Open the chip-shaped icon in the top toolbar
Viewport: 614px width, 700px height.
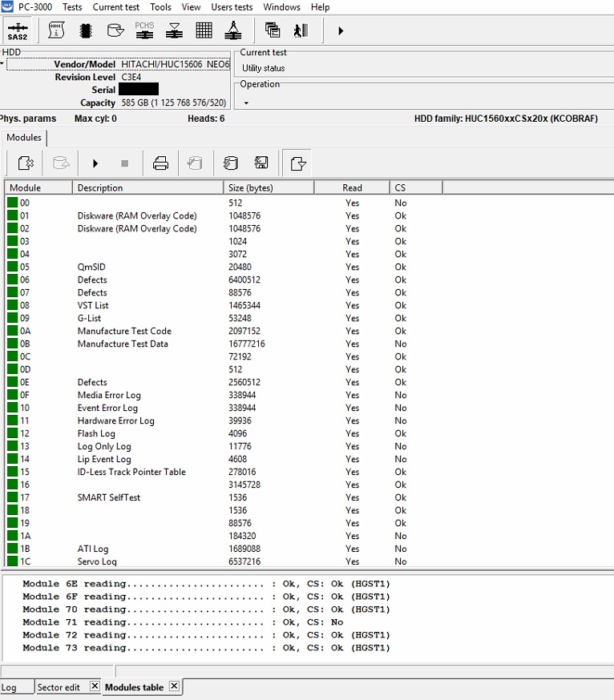(86, 30)
